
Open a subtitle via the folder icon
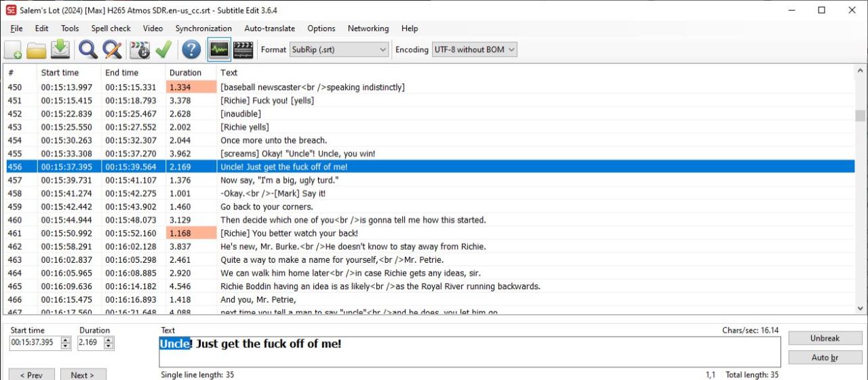(x=36, y=49)
